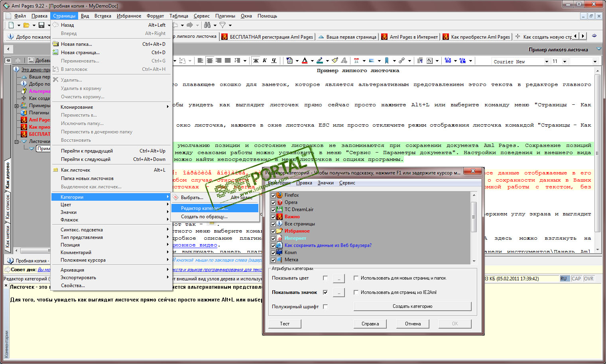Uncheck the Важно category checkbox
The width and height of the screenshot is (606, 364).
(x=273, y=217)
